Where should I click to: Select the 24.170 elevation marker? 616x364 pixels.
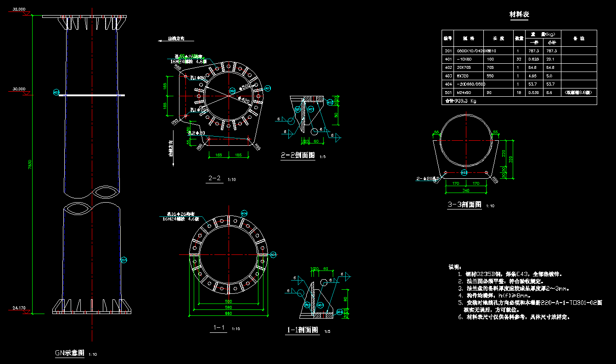[x=19, y=308]
